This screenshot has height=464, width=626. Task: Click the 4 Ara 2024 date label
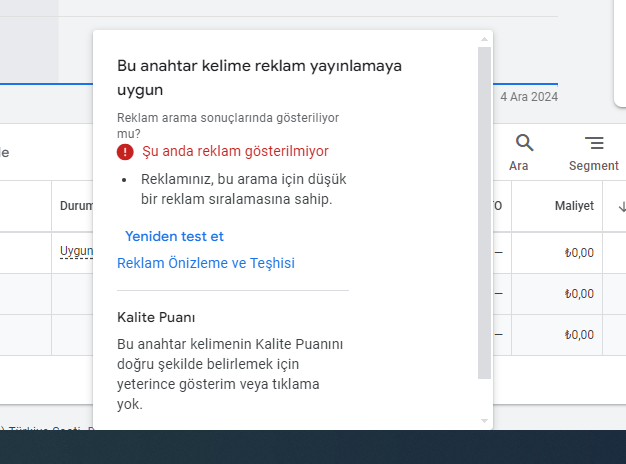click(x=529, y=97)
